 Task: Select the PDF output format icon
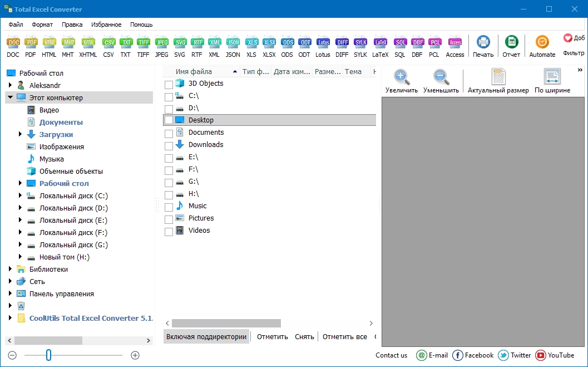coord(31,47)
